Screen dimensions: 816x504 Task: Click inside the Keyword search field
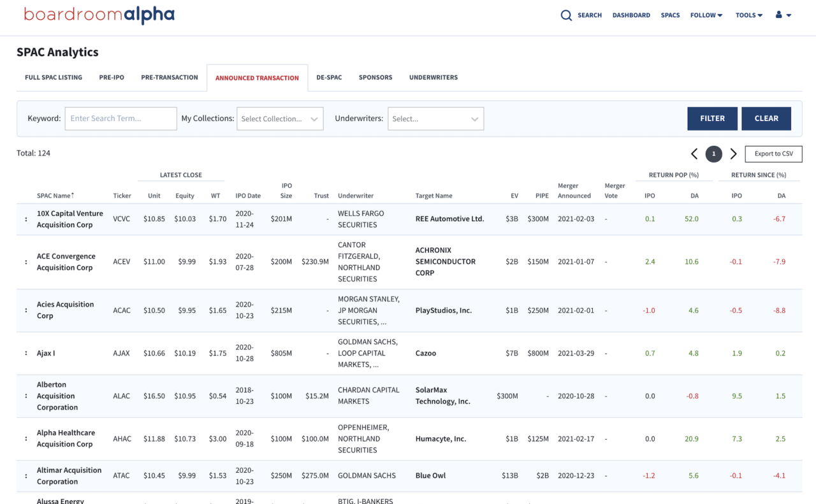[x=120, y=119]
